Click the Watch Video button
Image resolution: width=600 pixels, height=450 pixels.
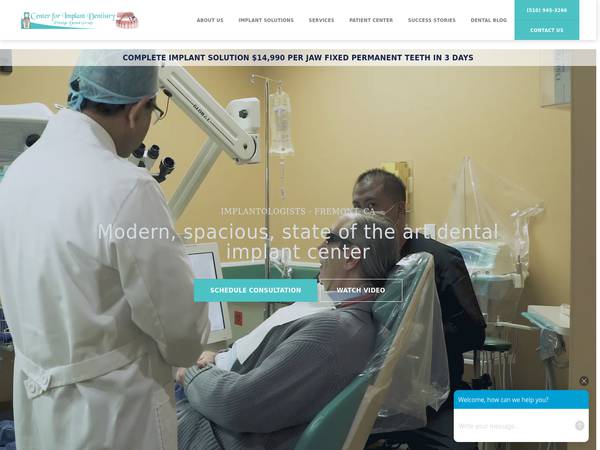pyautogui.click(x=360, y=290)
